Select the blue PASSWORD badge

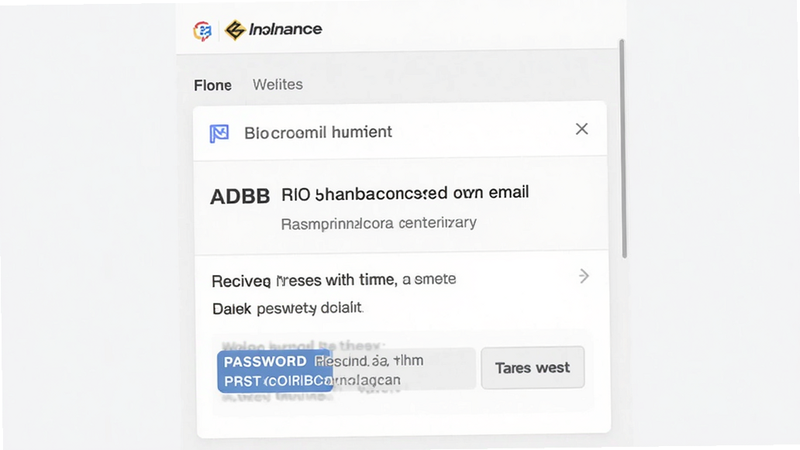pos(275,371)
